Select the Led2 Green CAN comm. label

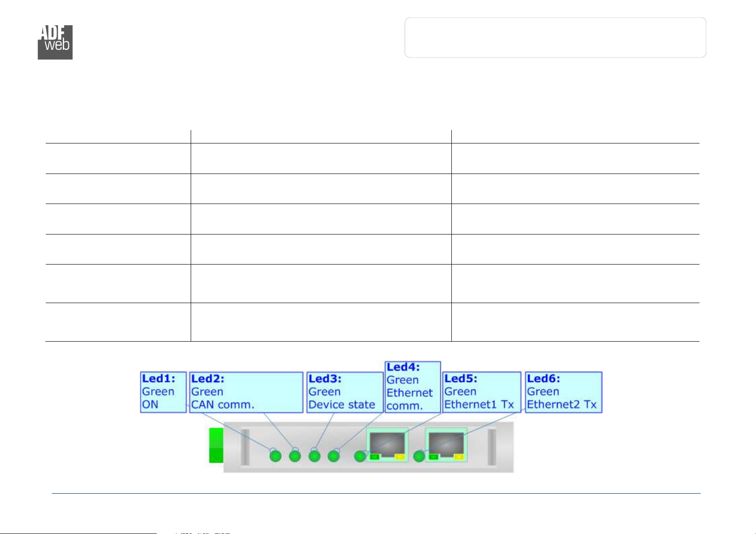pos(246,392)
